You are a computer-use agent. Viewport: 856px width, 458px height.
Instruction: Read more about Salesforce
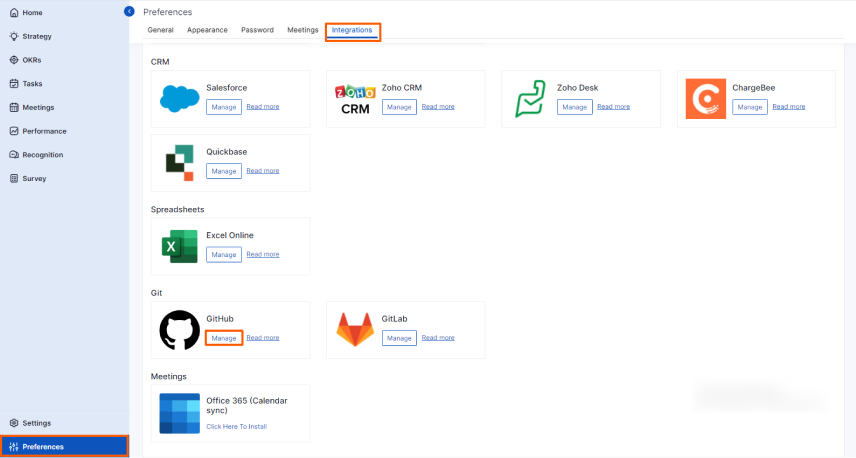tap(263, 106)
